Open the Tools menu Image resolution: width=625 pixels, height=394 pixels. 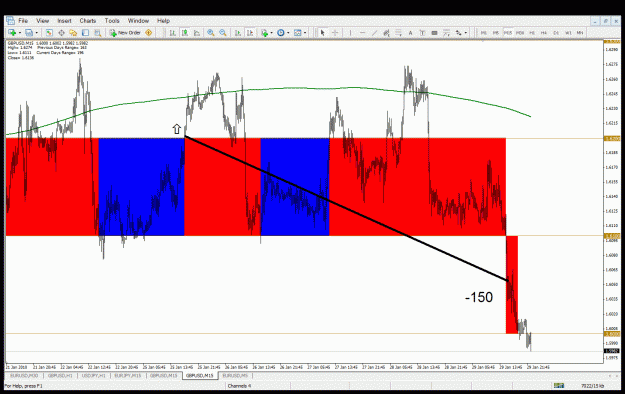112,21
